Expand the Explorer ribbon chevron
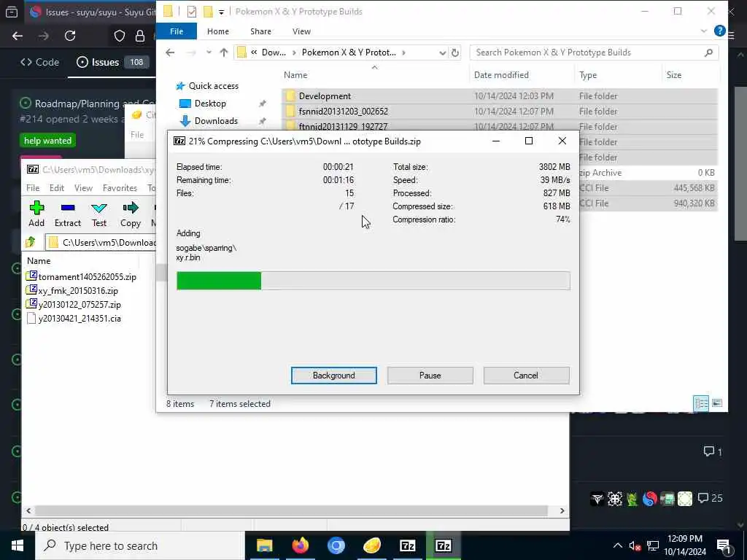The image size is (747, 560). (x=704, y=31)
